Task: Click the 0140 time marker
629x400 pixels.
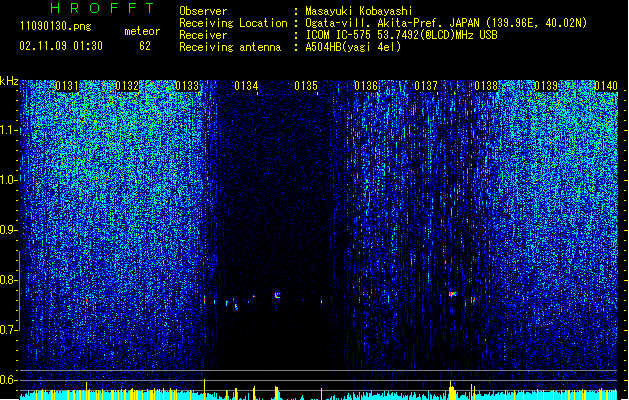Action: [606, 86]
